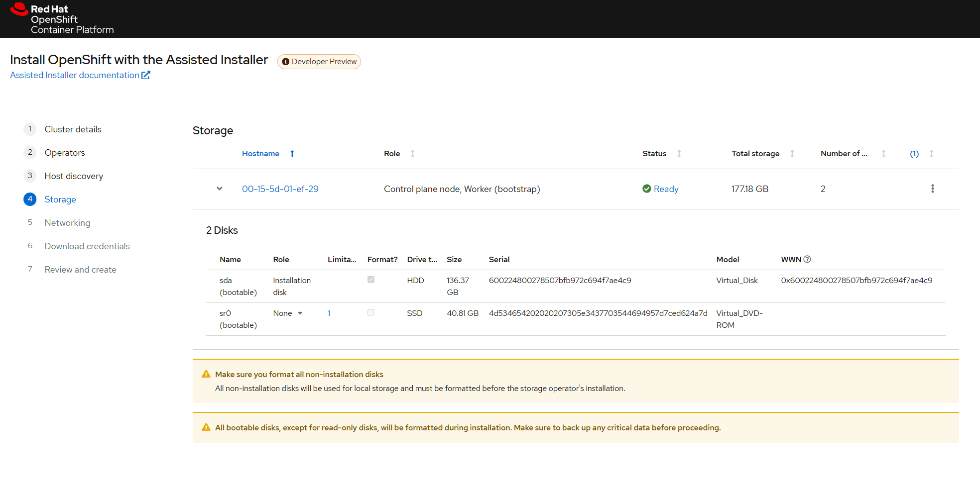This screenshot has width=980, height=496.
Task: Click sort icon beside Status column
Action: (x=679, y=154)
